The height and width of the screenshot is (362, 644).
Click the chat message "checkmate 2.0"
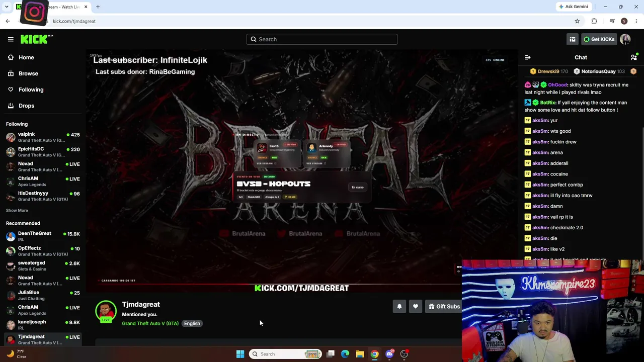point(567,228)
